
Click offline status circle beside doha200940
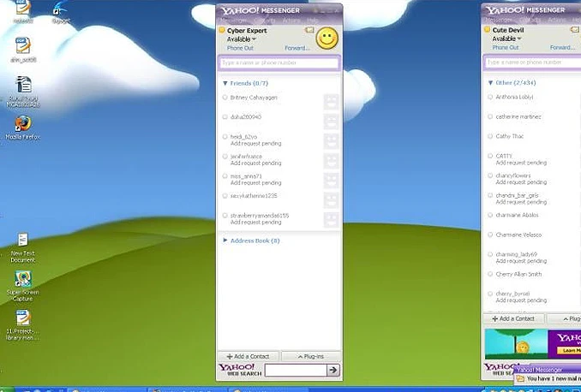pos(225,117)
